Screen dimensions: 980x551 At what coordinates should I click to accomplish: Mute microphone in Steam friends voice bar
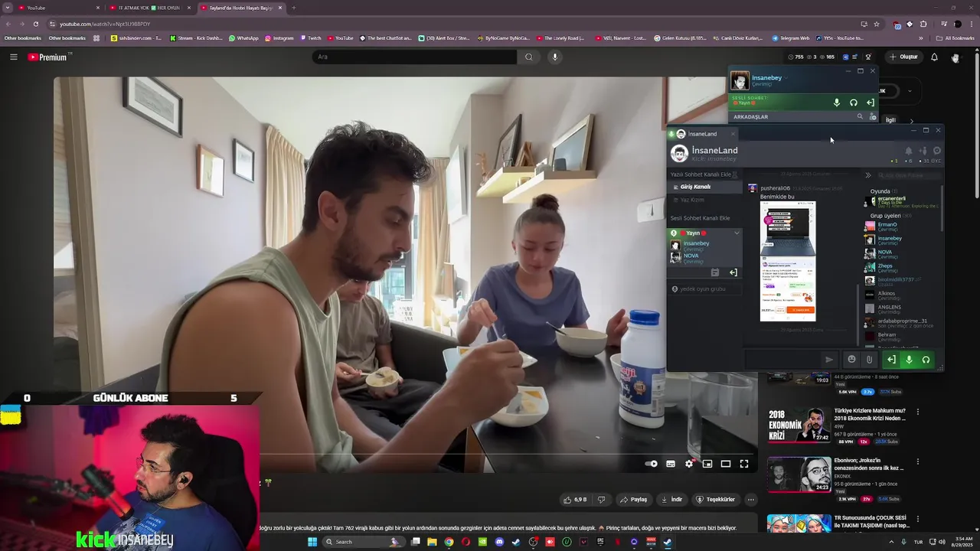(836, 103)
